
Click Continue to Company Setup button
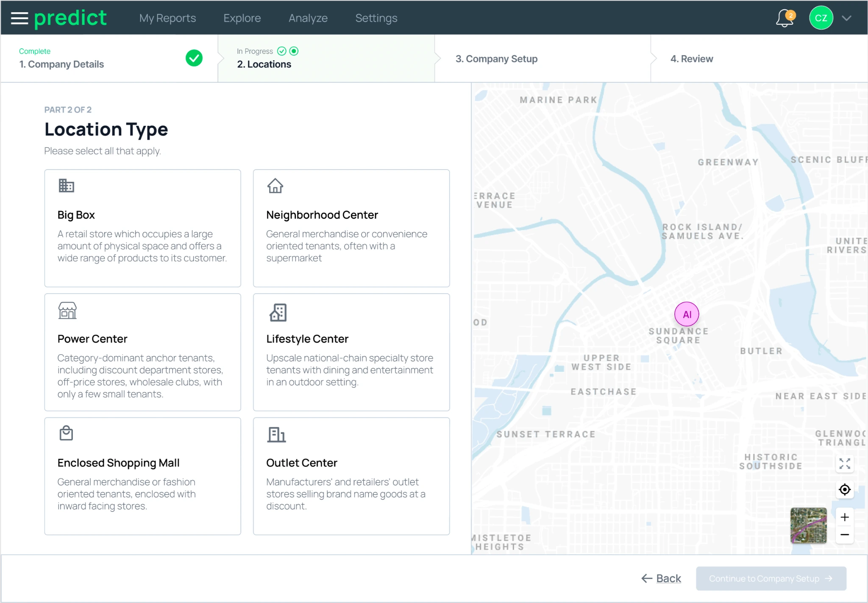click(771, 578)
